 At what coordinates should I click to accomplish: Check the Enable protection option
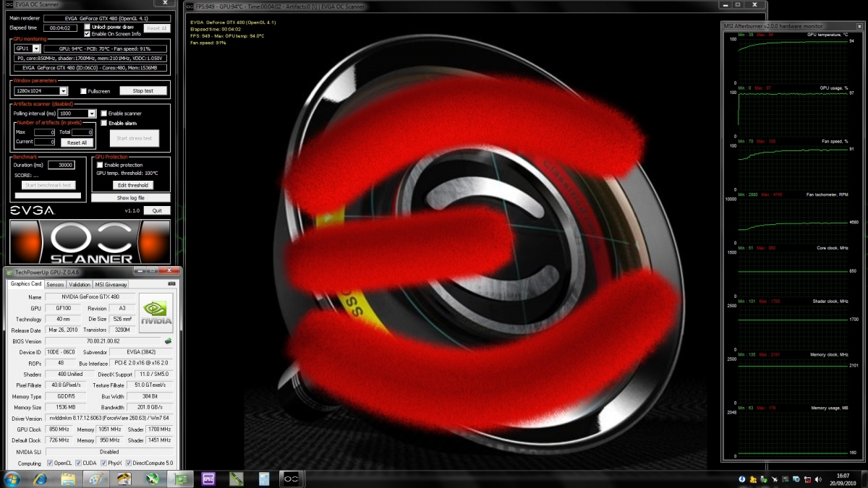click(100, 165)
